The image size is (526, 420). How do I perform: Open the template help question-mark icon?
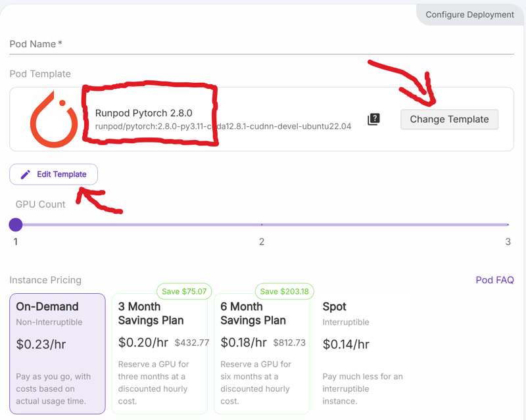373,119
